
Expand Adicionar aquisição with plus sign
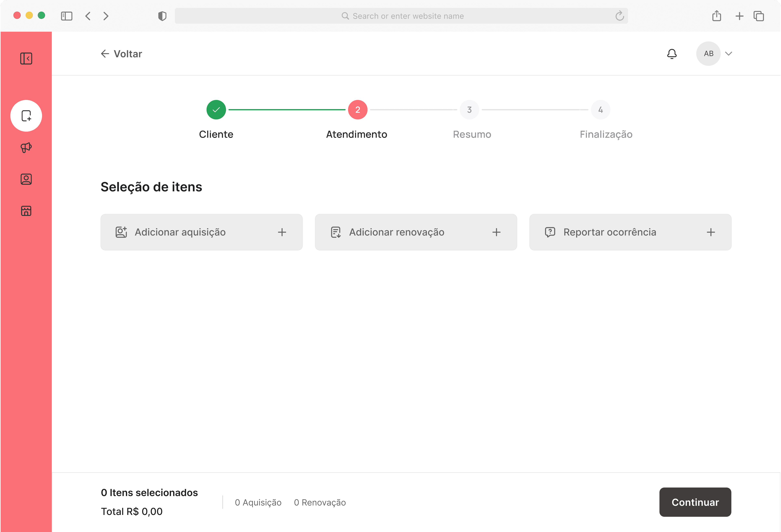282,232
